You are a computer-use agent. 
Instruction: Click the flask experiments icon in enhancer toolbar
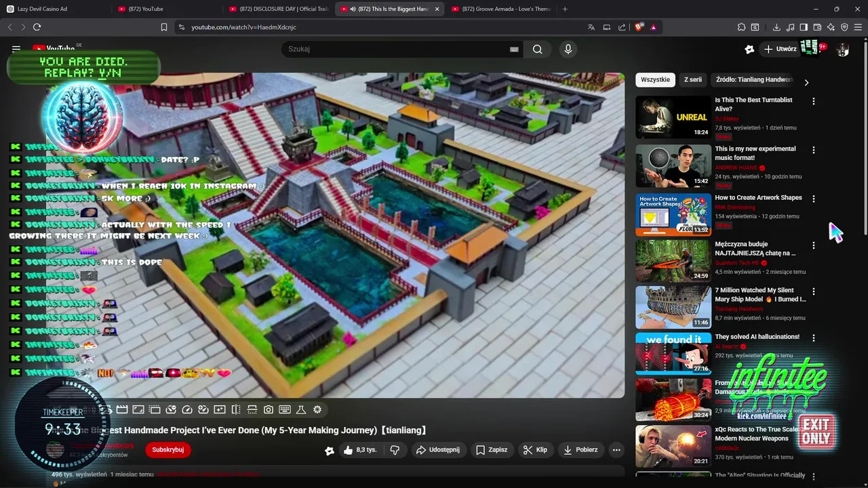pos(301,409)
